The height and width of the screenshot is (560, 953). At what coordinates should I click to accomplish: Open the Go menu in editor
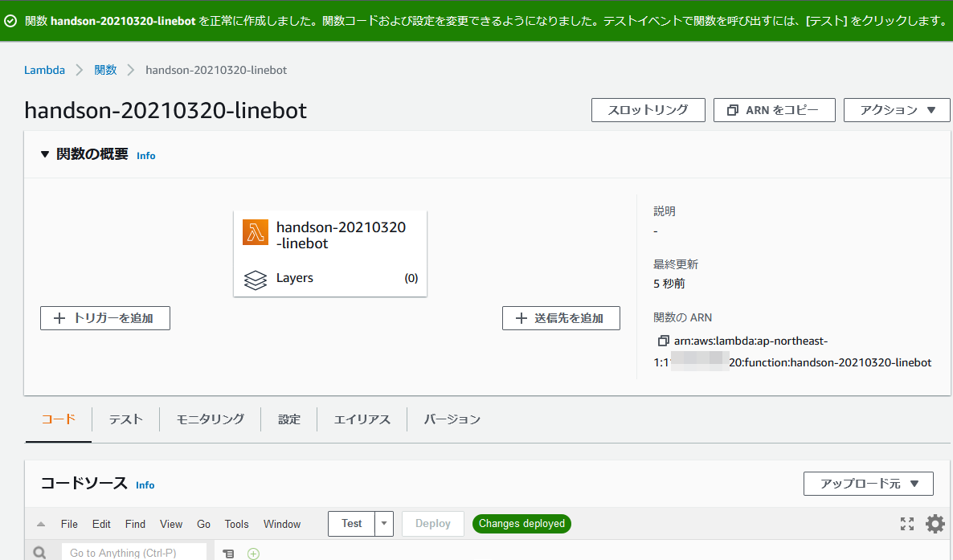pyautogui.click(x=203, y=524)
